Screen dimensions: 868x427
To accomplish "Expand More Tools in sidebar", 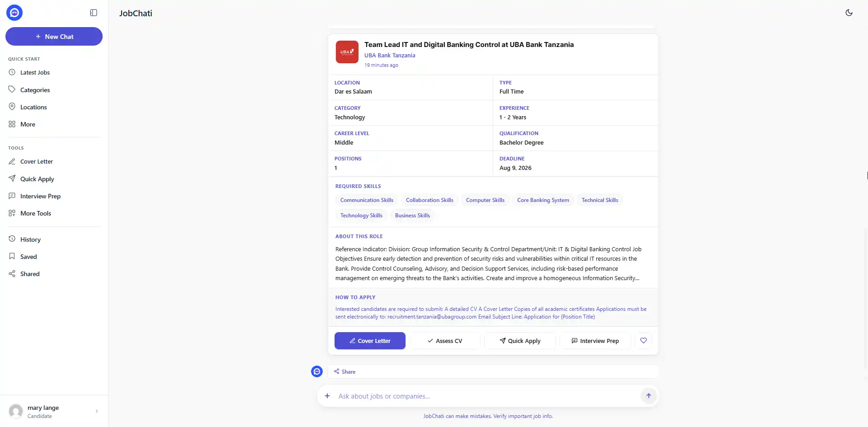I will (x=54, y=213).
